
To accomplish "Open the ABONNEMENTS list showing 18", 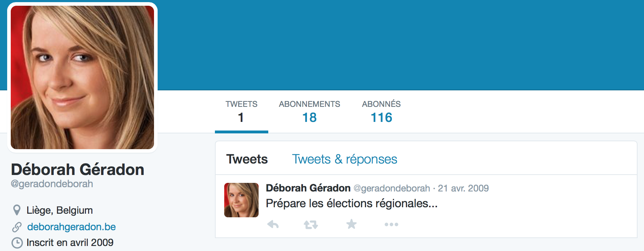I will tap(309, 112).
